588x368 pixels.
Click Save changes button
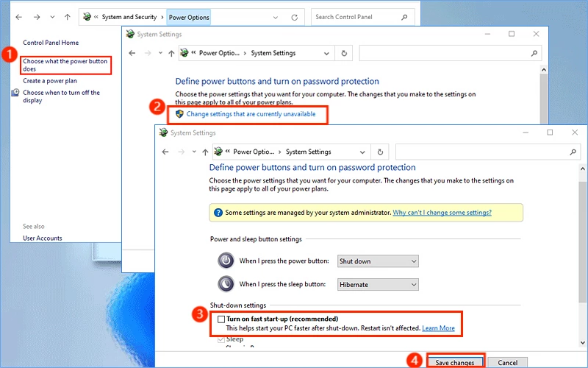(x=455, y=361)
